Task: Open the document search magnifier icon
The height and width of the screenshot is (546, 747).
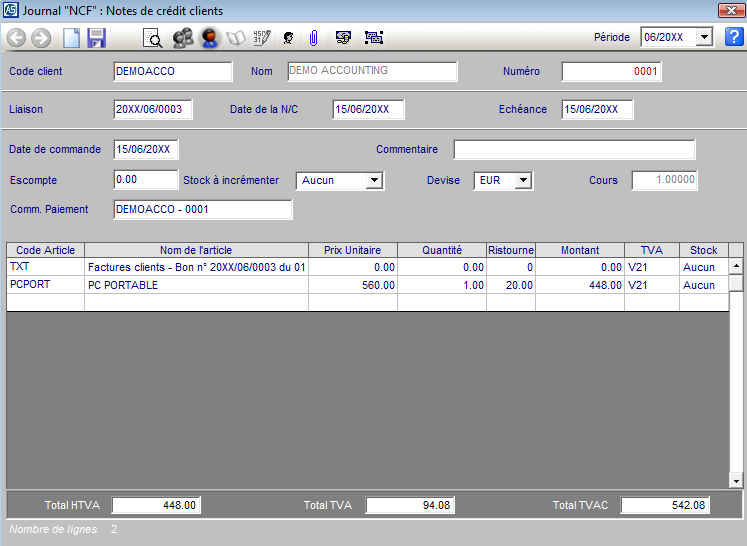Action: pyautogui.click(x=152, y=38)
